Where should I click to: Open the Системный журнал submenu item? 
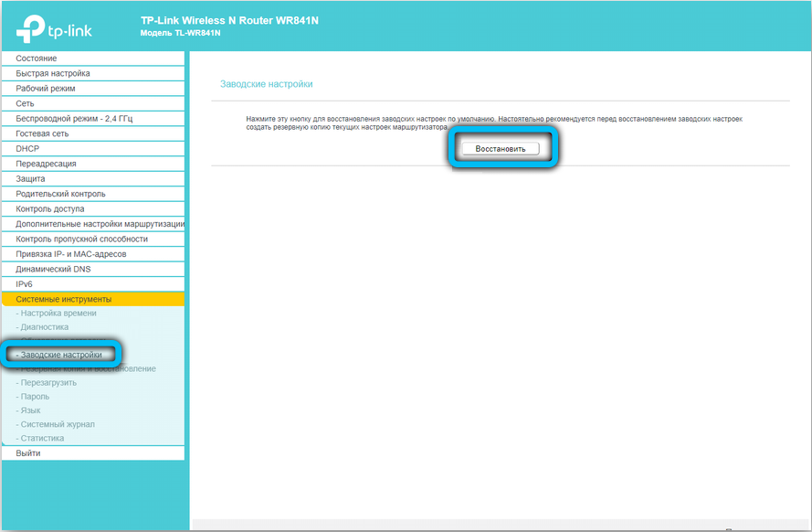[57, 424]
